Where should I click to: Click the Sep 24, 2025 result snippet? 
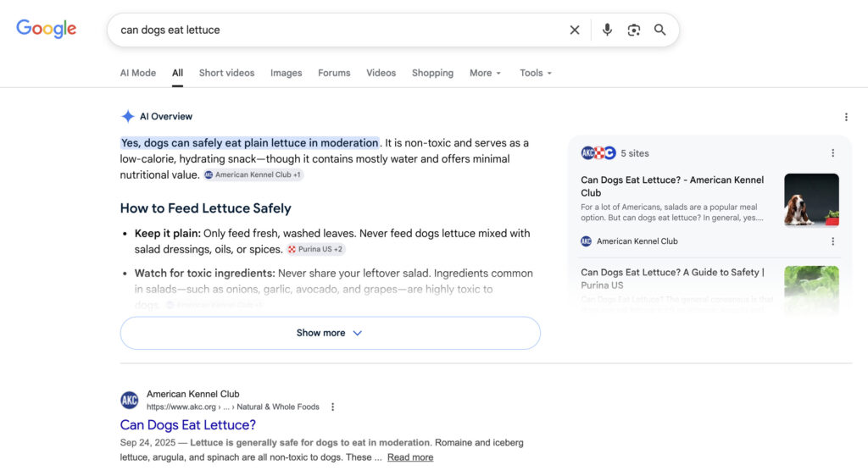pos(321,450)
